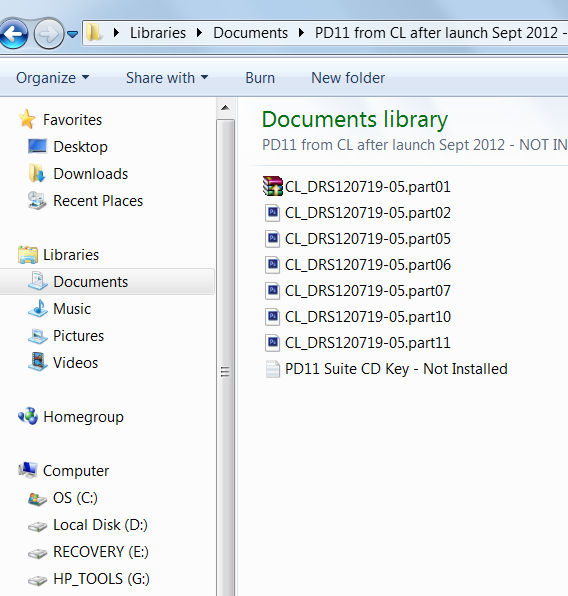
Task: Click the folder icon in address bar
Action: click(94, 33)
